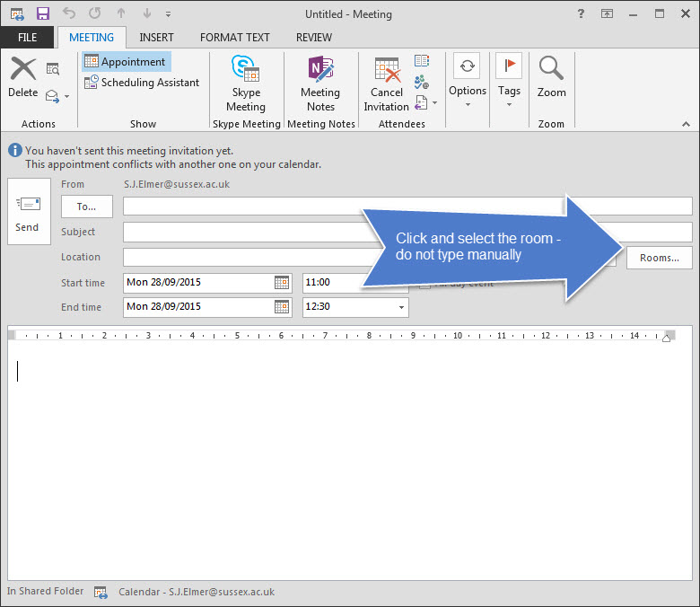Viewport: 700px width, 607px height.
Task: Open the 12:30 end time dropdown arrow
Action: click(x=401, y=307)
